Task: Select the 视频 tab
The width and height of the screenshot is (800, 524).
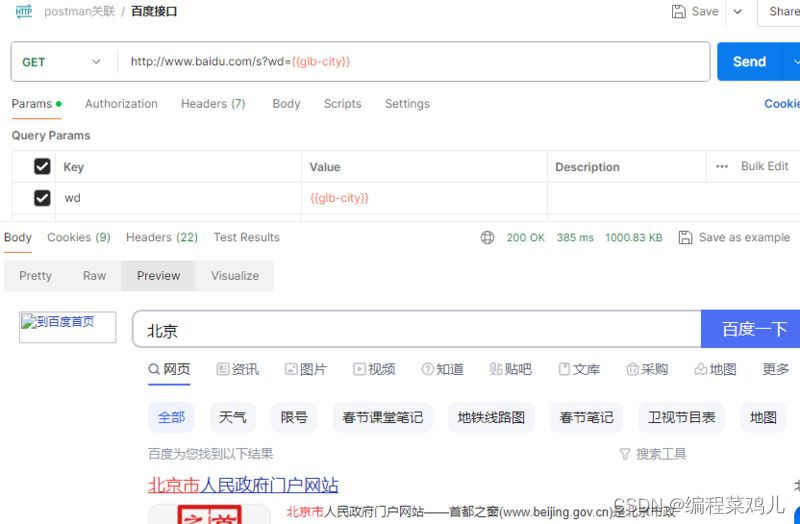Action: point(374,369)
